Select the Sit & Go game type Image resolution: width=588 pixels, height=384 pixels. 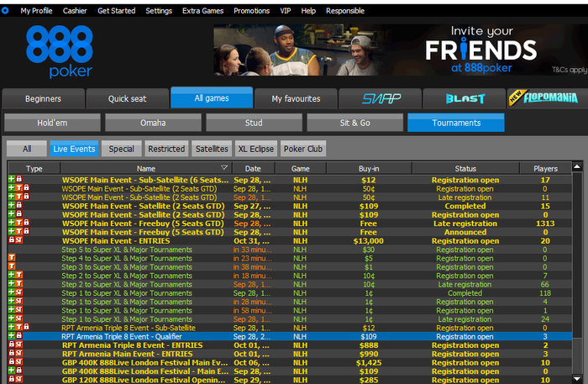click(354, 123)
